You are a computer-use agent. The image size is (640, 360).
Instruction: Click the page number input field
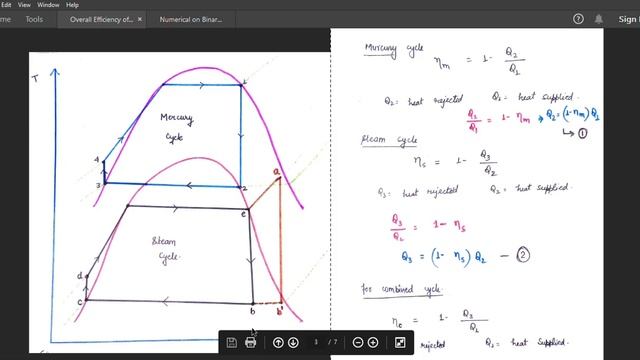[316, 342]
